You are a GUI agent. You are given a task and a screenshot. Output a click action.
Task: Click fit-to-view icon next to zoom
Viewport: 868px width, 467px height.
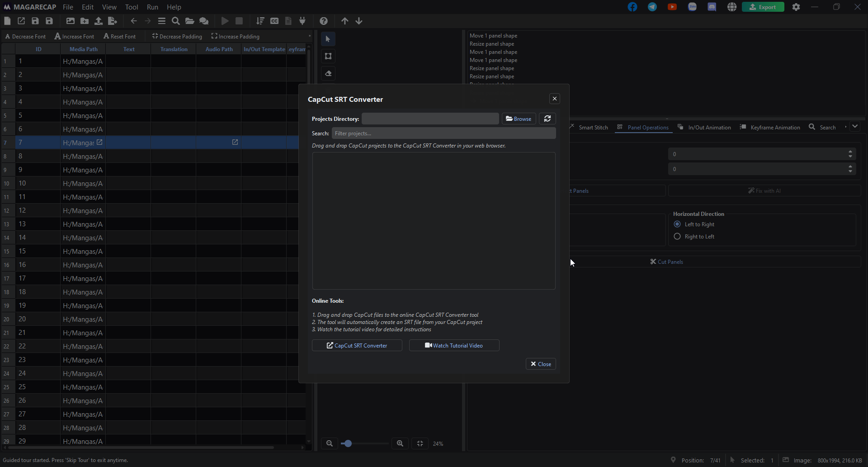click(420, 443)
